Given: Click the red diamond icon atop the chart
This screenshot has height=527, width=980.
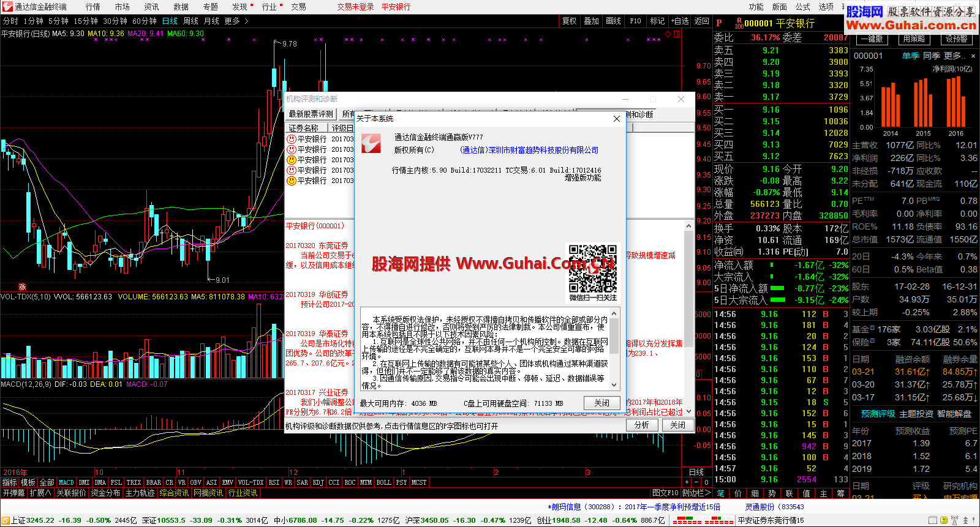Looking at the screenshot, I should click(x=668, y=34).
